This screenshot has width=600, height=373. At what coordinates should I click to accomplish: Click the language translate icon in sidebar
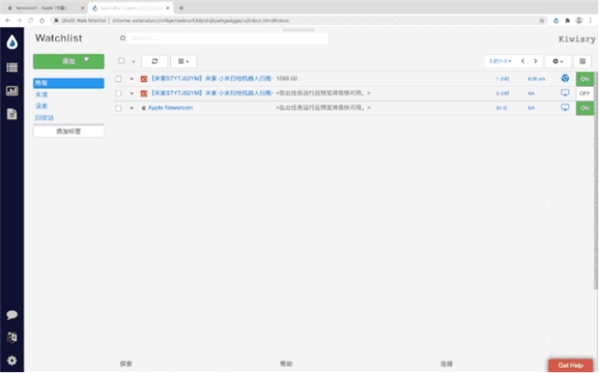(12, 337)
